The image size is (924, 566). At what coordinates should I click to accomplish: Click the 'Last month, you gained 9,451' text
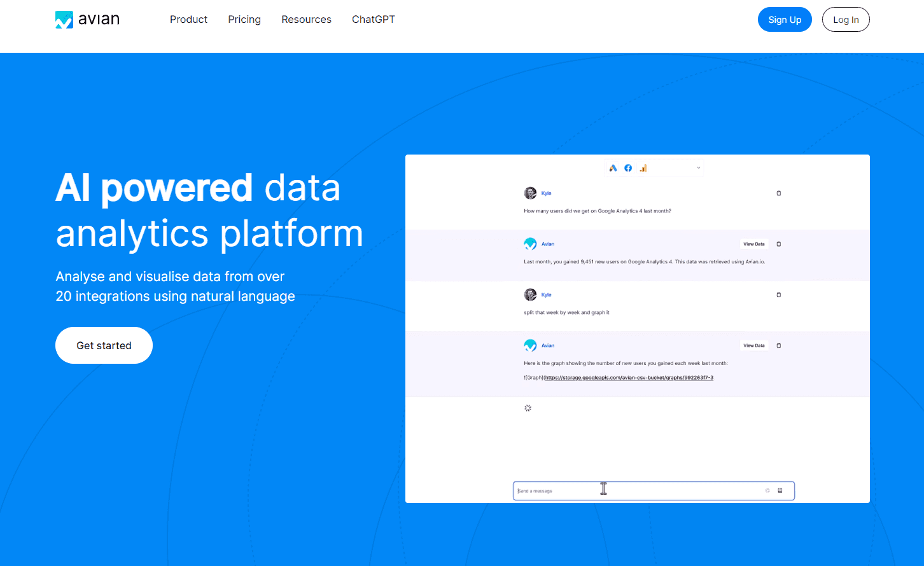645,261
